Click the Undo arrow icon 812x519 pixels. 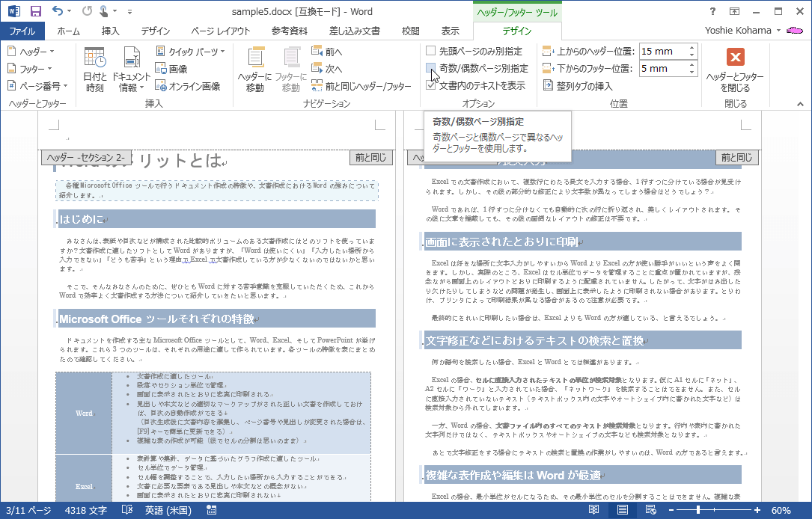pos(57,11)
